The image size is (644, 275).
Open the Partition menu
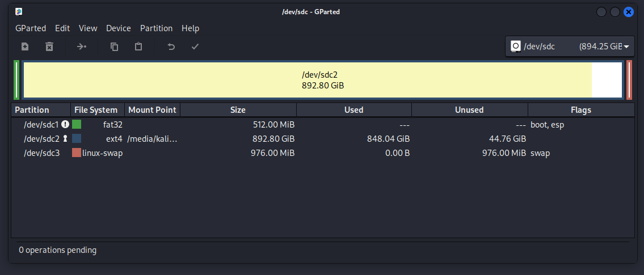(x=156, y=28)
